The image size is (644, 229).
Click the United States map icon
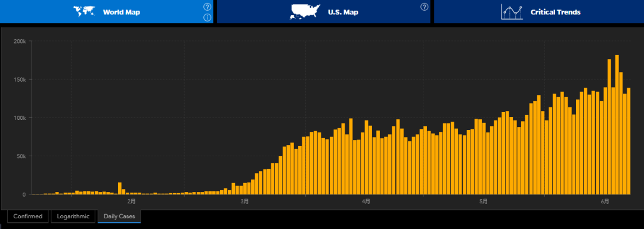305,11
